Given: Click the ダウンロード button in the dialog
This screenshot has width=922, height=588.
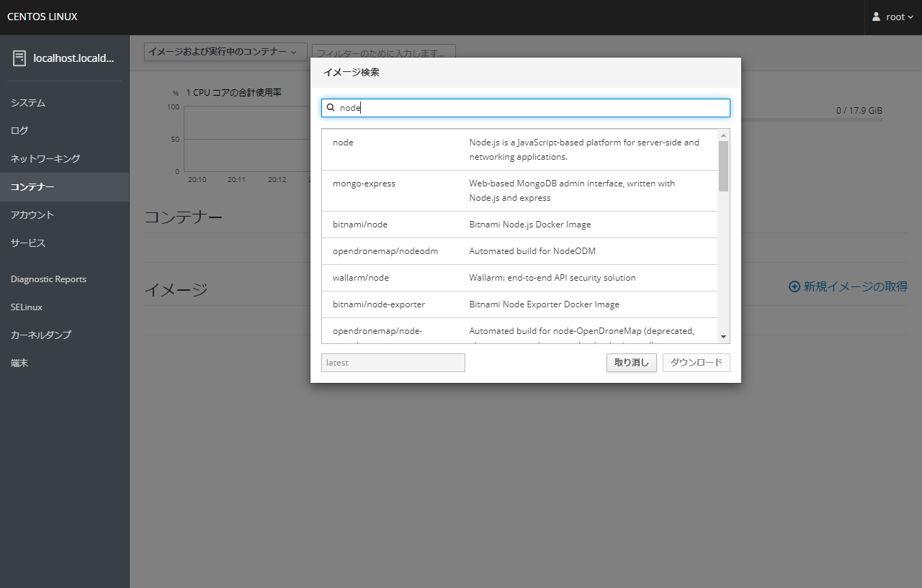Looking at the screenshot, I should point(697,363).
